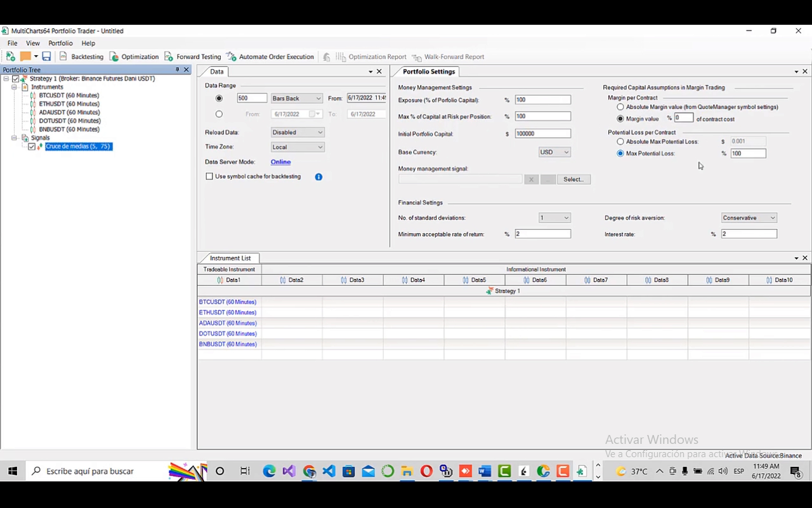
Task: Click the Data1 column header
Action: [x=229, y=280]
